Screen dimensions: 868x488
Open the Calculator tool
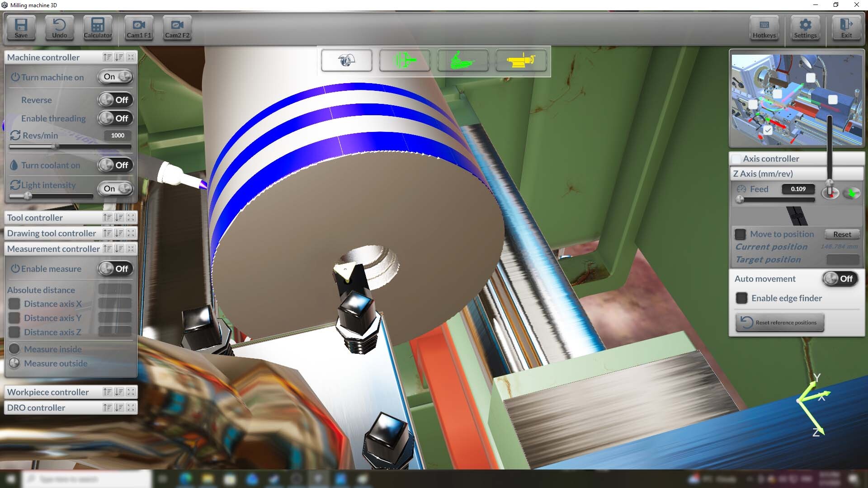point(97,28)
